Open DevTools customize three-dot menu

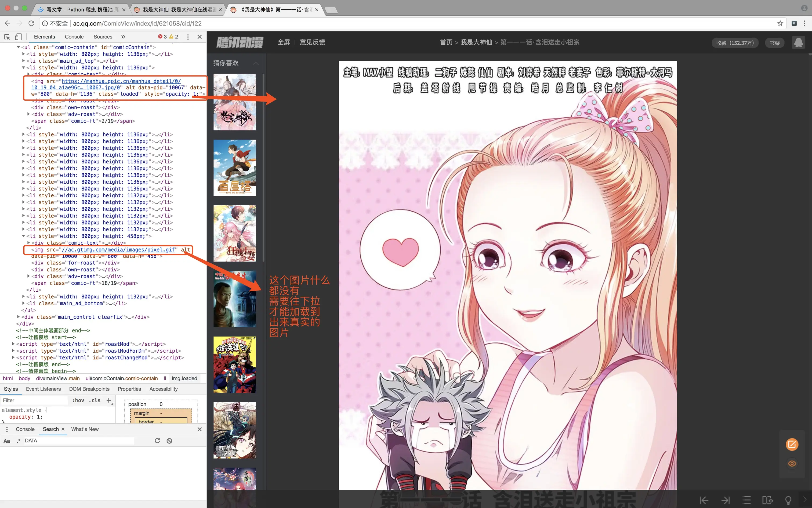pos(188,37)
